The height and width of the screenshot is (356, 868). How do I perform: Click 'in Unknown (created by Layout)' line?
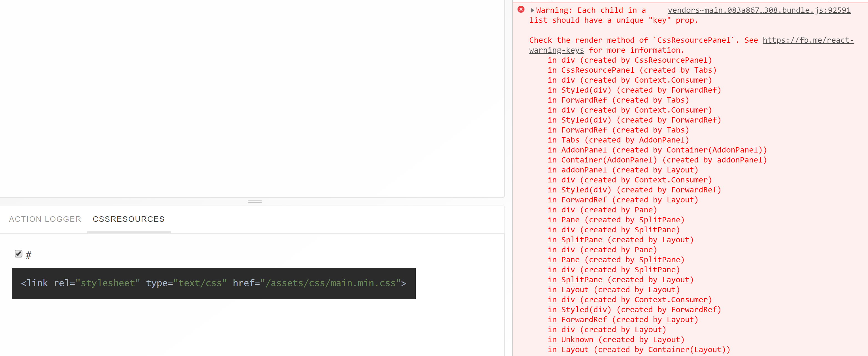pyautogui.click(x=616, y=339)
